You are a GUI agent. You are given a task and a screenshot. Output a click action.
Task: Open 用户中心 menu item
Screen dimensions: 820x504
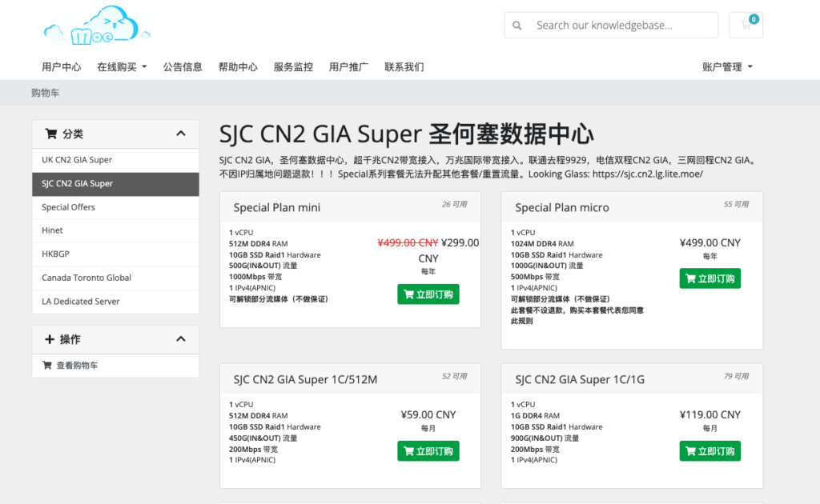click(x=61, y=67)
